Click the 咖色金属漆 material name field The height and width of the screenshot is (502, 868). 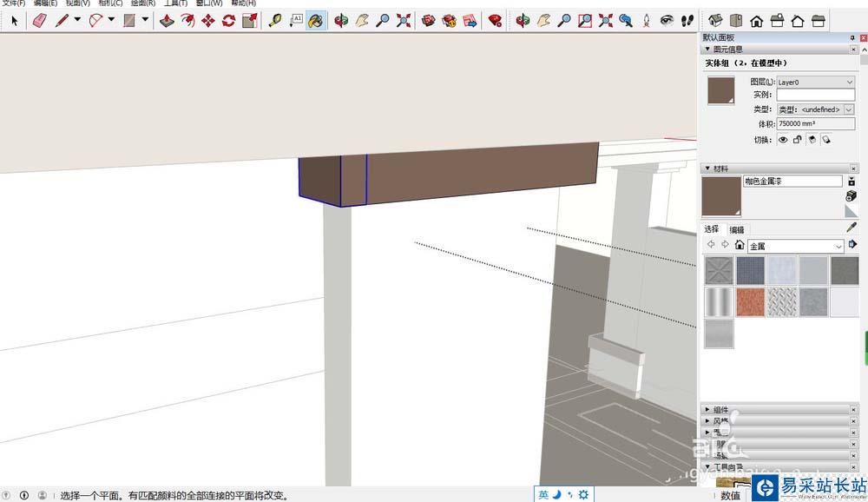coord(792,182)
